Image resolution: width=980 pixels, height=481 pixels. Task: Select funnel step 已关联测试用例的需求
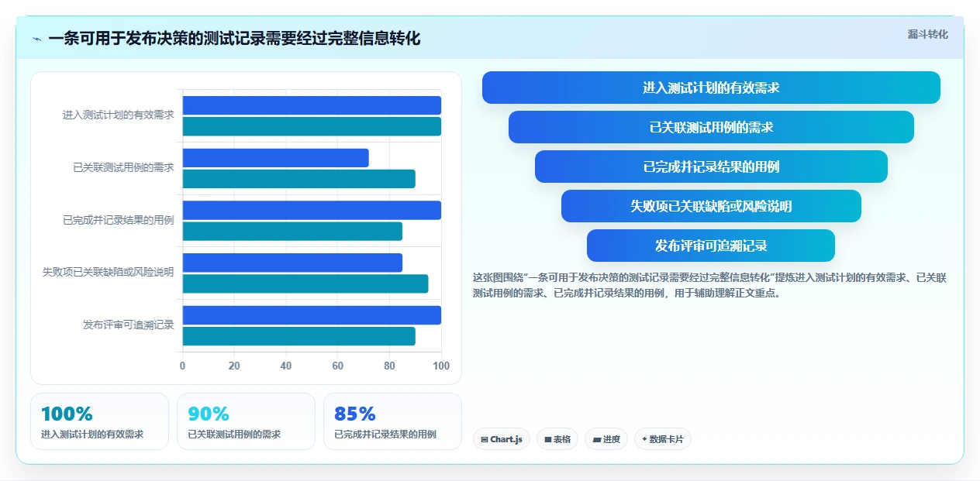[x=711, y=127]
